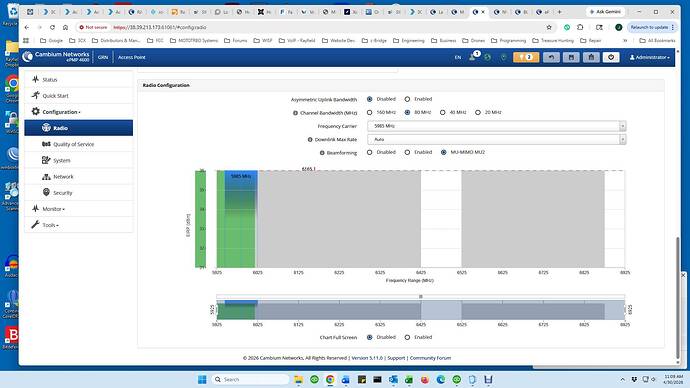Click the info icon beside Downlink Max Rate
Image resolution: width=690 pixels, height=388 pixels.
[x=310, y=139]
